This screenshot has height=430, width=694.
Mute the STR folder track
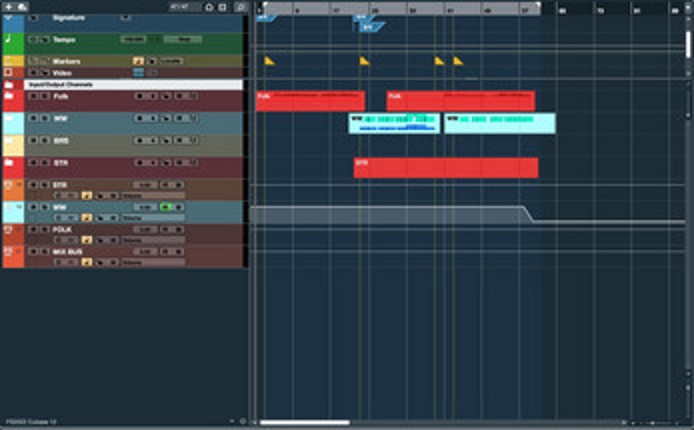click(33, 162)
